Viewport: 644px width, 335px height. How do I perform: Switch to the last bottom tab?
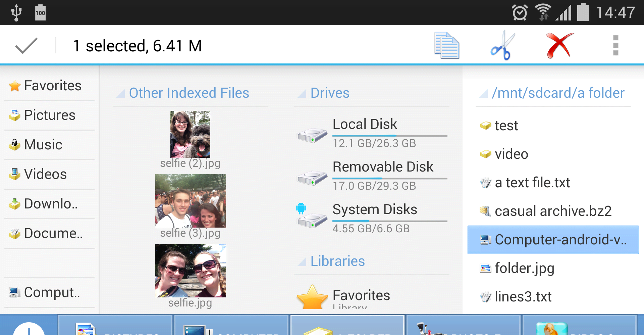(x=580, y=325)
